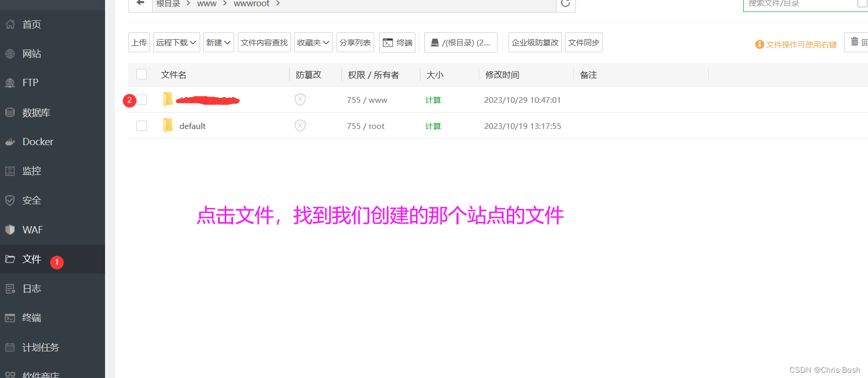Toggle the select-all checkbox in header

click(142, 74)
